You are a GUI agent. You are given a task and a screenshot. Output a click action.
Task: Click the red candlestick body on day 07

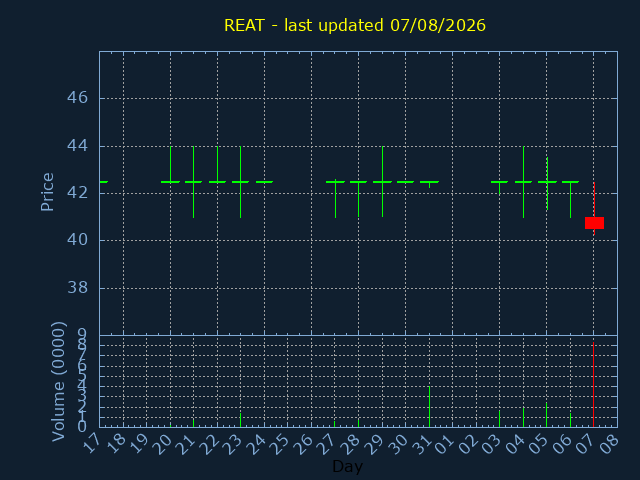(x=594, y=223)
